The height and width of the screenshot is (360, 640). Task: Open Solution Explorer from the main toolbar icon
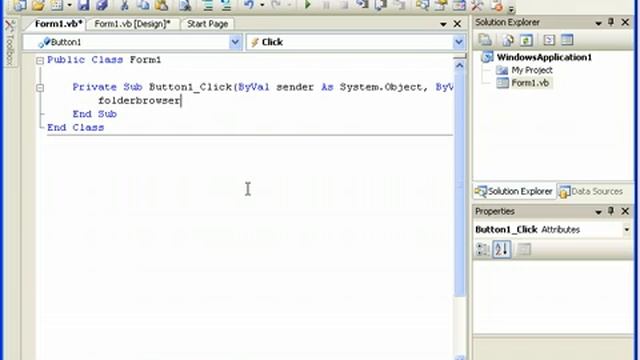[422, 5]
